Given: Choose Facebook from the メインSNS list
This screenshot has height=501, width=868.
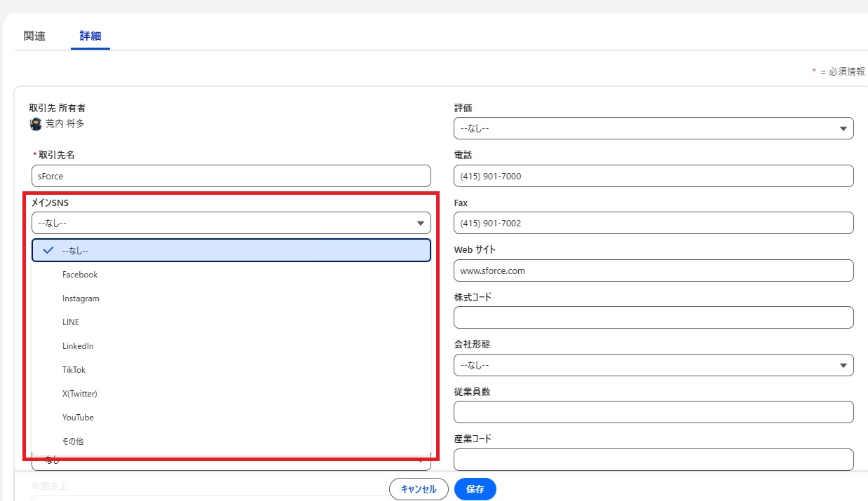Looking at the screenshot, I should tap(80, 275).
